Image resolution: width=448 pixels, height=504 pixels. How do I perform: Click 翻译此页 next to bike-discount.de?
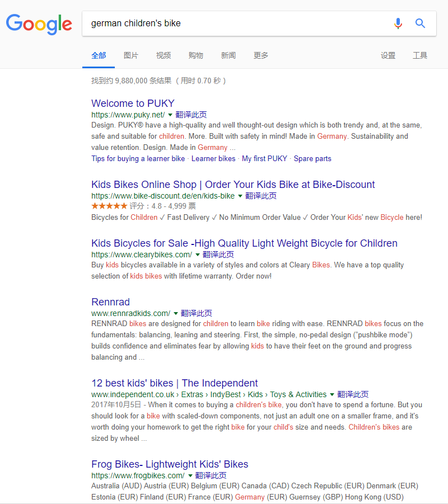pos(261,196)
